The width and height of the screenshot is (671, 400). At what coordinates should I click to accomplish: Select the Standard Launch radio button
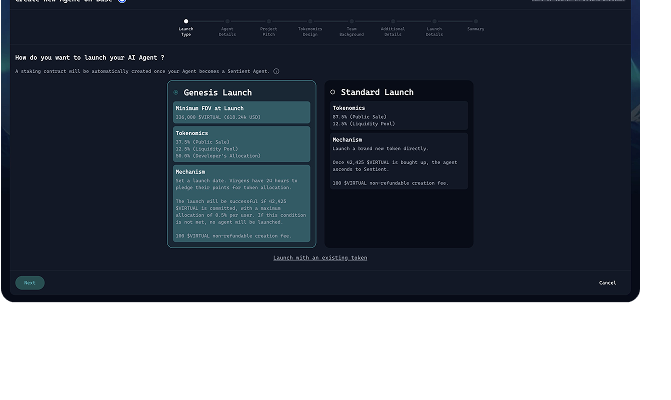tap(333, 92)
